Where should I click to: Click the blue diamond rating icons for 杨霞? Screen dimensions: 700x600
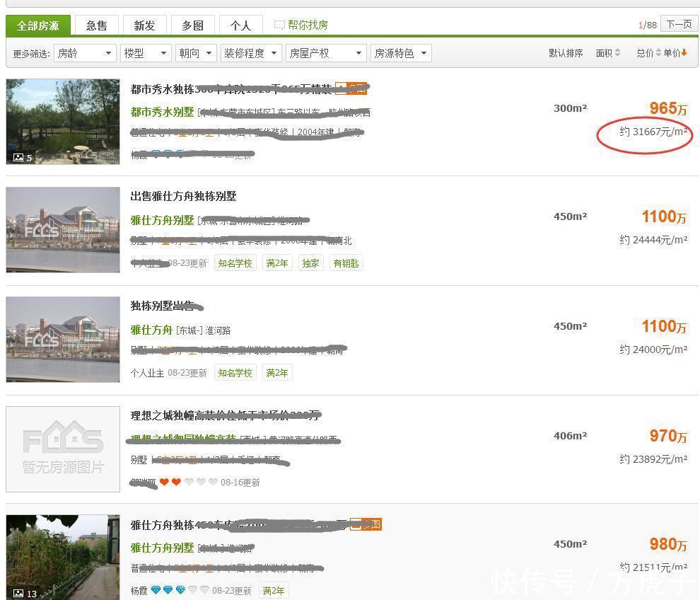pyautogui.click(x=168, y=590)
